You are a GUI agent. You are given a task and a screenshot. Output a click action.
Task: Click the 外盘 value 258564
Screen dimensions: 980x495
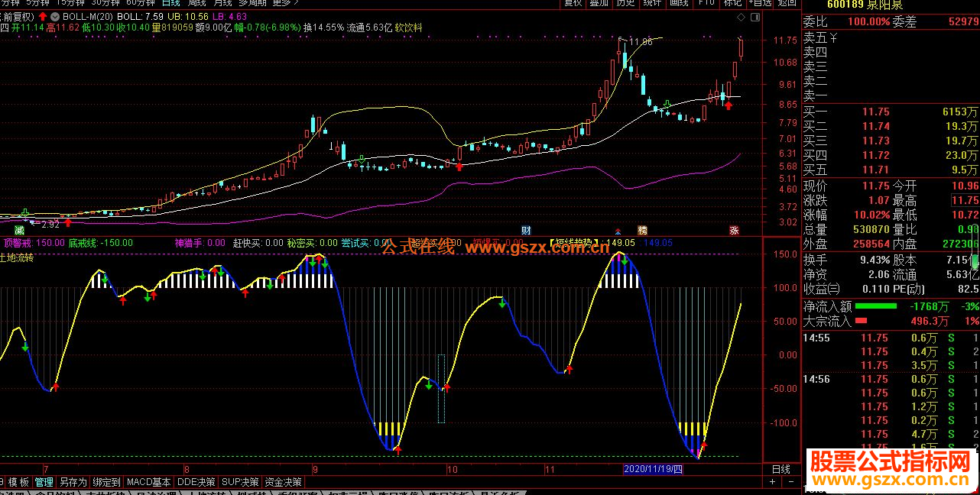point(871,244)
